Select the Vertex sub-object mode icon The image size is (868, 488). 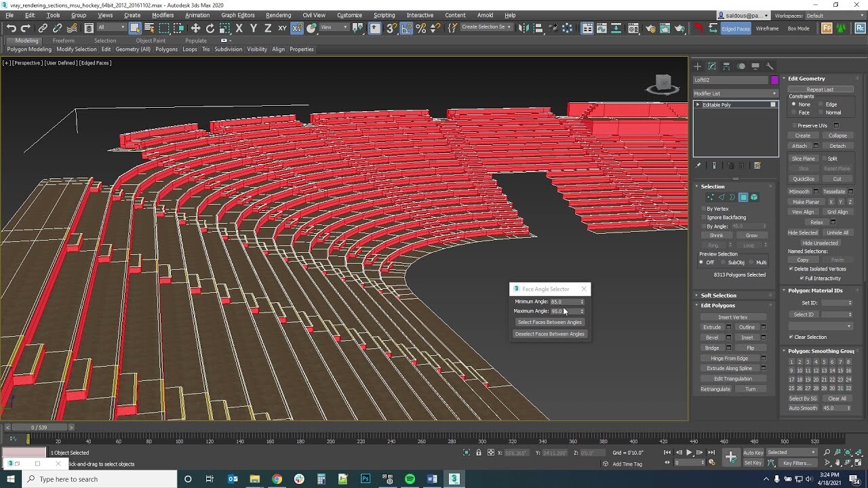coord(710,197)
